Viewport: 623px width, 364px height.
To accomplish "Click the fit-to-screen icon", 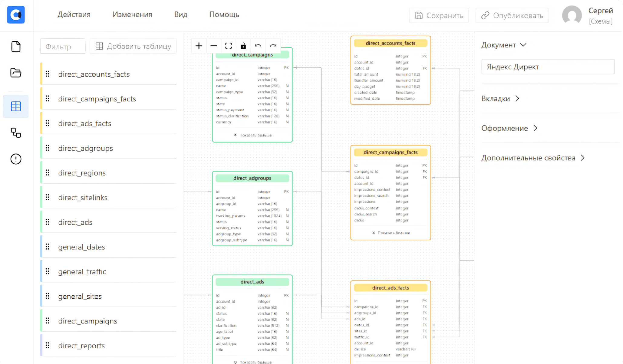I will pyautogui.click(x=229, y=46).
